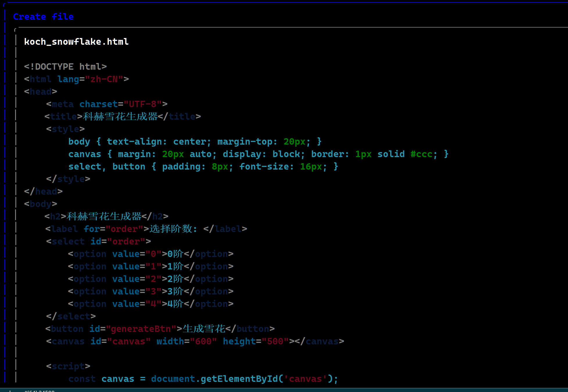Click the #ccc color value in canvas rule
Image resolution: width=568 pixels, height=392 pixels.
tap(421, 154)
